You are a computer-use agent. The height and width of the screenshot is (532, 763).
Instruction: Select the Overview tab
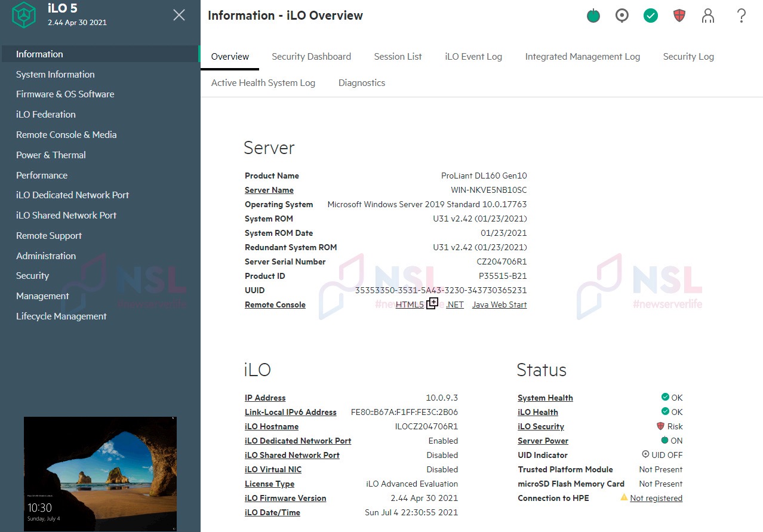click(230, 57)
